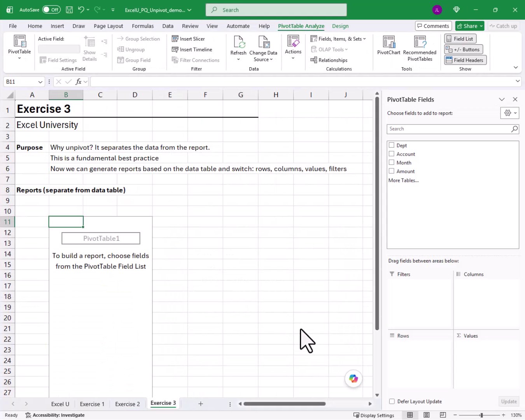Click the vertical scrollbar thumb

(x=377, y=213)
